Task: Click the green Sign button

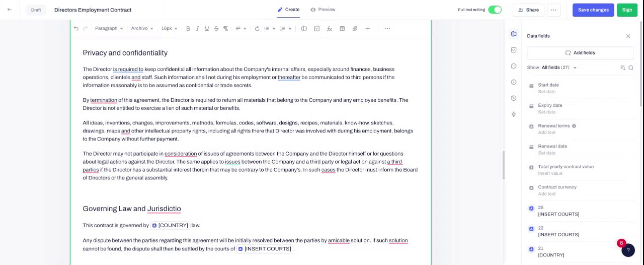Action: point(627,10)
